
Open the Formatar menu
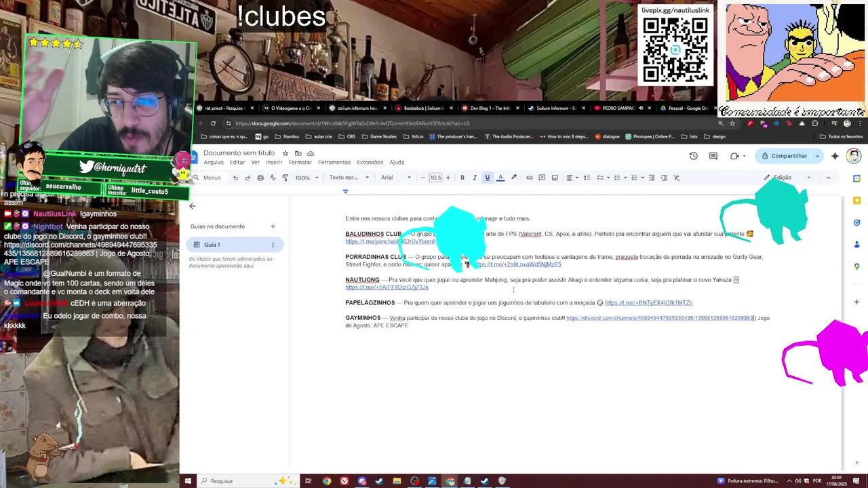300,163
